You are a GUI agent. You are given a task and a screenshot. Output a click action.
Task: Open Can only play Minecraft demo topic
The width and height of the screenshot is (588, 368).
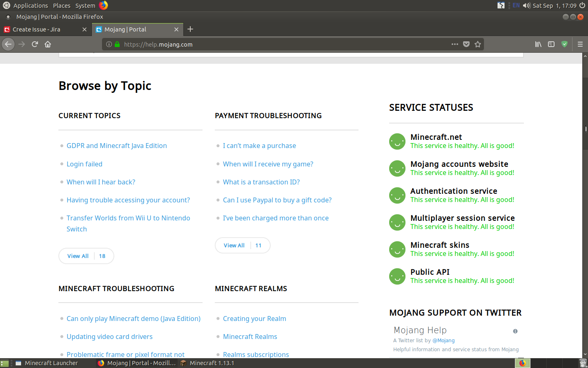tap(134, 319)
